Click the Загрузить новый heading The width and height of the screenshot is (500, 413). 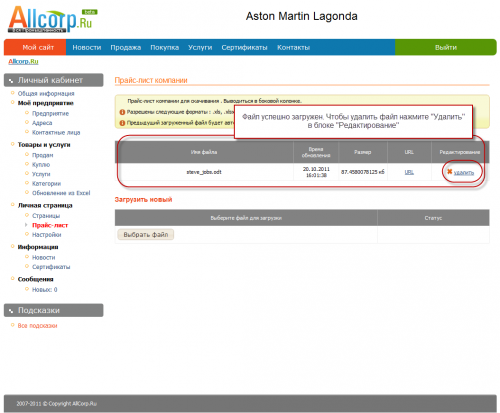click(143, 199)
